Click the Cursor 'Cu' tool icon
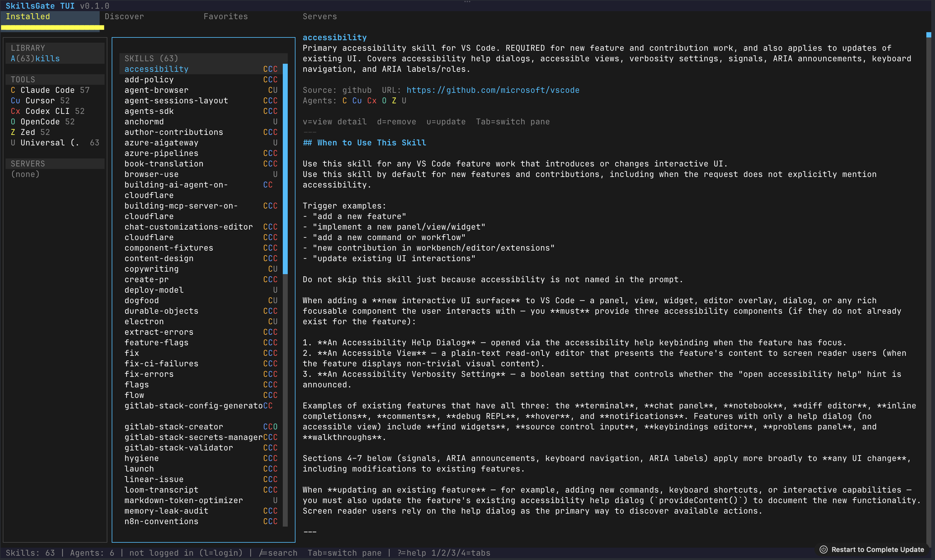 tap(15, 101)
